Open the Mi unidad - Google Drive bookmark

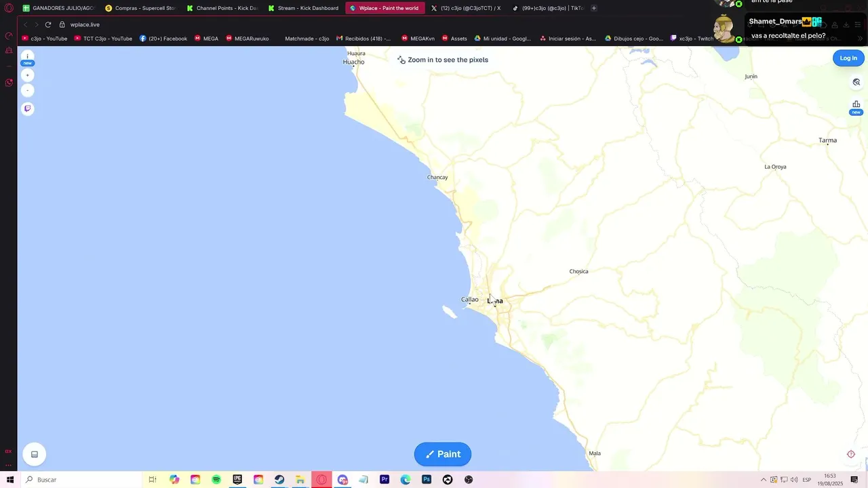point(502,39)
